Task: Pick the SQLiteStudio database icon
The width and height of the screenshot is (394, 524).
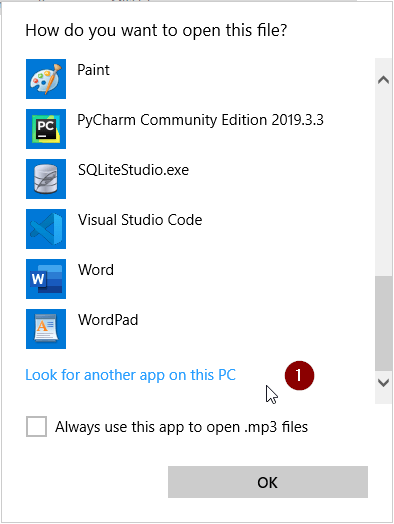Action: pyautogui.click(x=46, y=179)
